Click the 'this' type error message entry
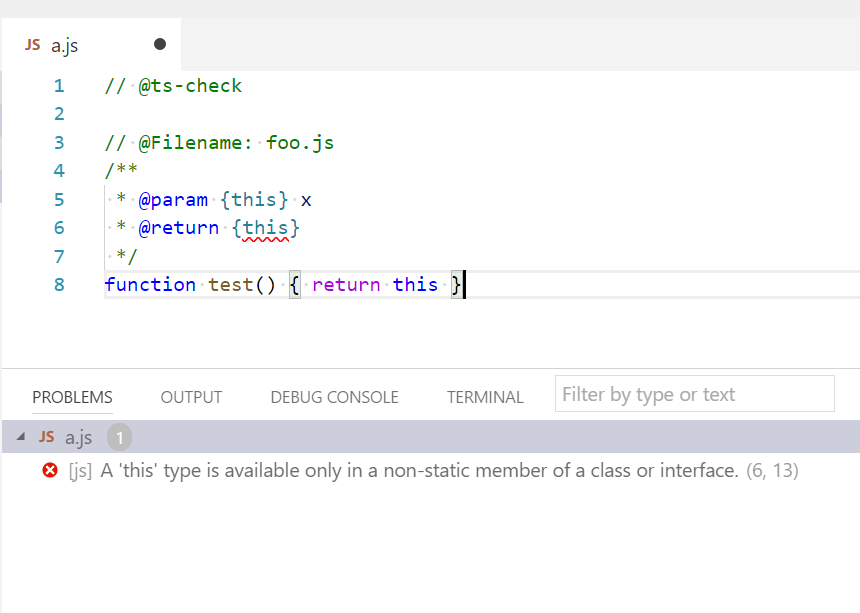Screen dimensions: 860x613 click(400, 470)
